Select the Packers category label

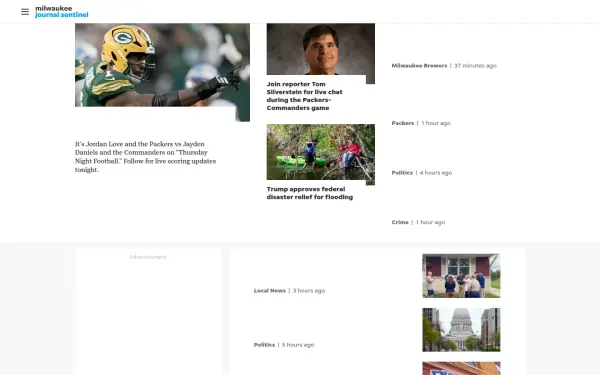click(x=403, y=123)
